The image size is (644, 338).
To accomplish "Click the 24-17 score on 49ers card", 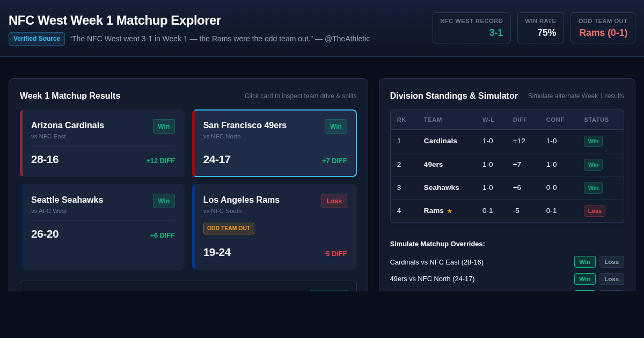I will point(217,159).
